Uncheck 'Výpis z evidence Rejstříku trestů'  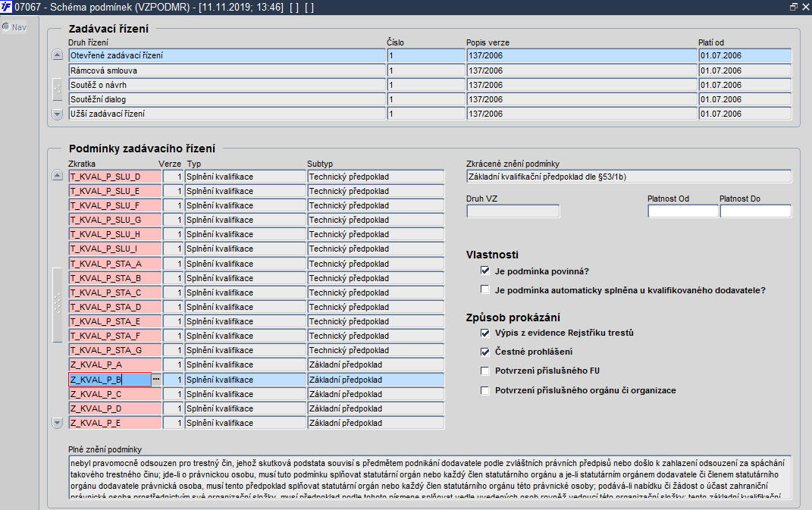point(484,333)
